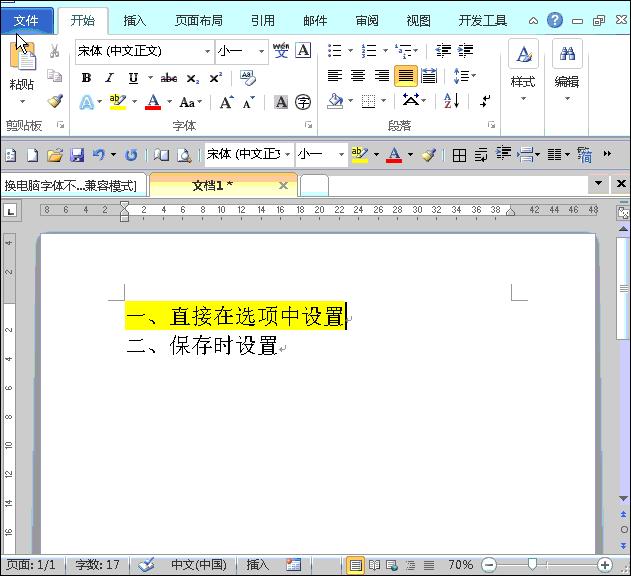Apply yellow text highlight color in ribbon

(118, 102)
